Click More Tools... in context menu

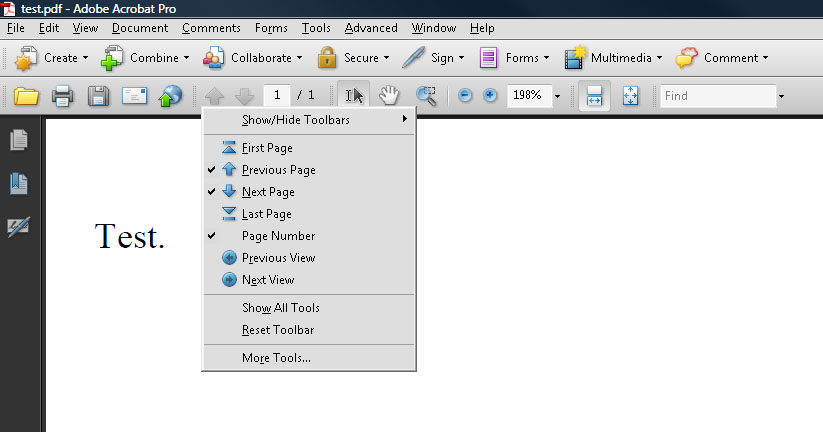tap(276, 358)
